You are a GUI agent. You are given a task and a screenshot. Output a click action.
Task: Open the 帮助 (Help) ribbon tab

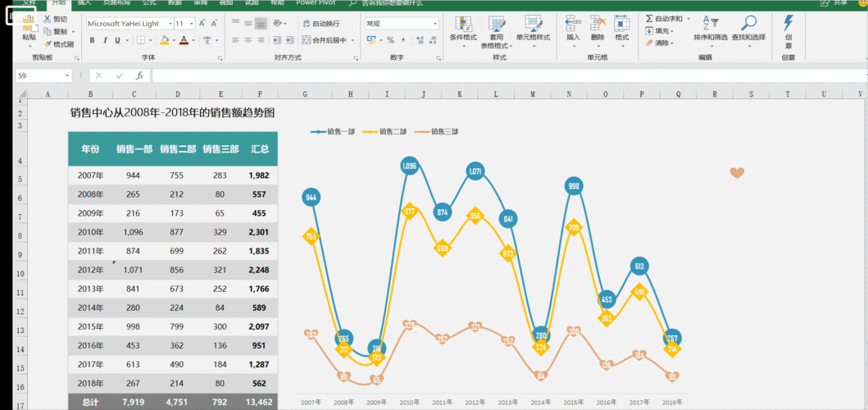click(x=277, y=3)
